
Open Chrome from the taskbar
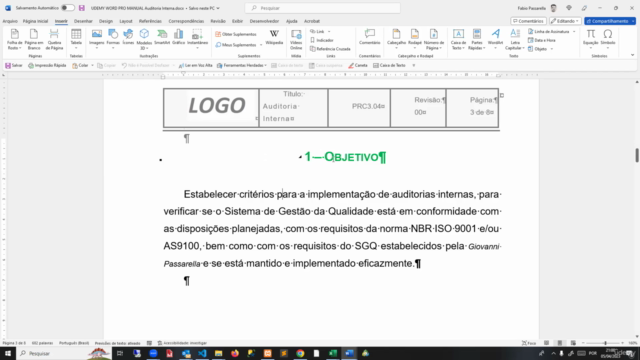pyautogui.click(x=300, y=353)
